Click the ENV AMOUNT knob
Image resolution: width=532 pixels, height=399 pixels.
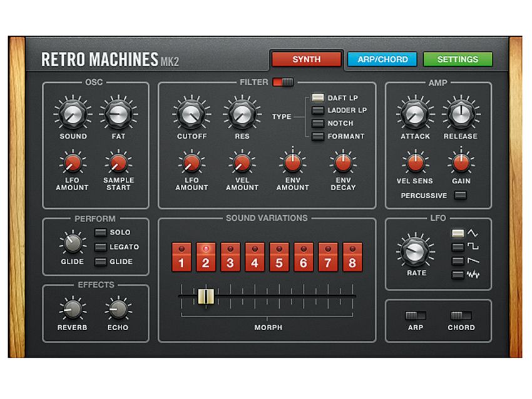point(292,163)
